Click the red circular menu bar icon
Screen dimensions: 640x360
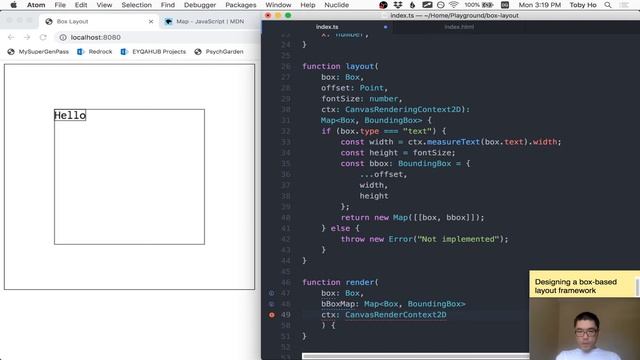(x=383, y=5)
